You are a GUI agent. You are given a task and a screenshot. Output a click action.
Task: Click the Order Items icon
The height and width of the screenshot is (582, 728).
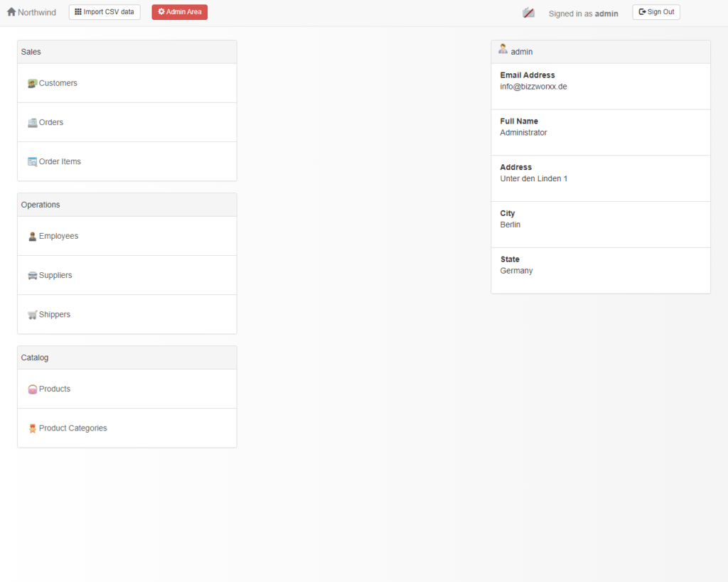32,161
